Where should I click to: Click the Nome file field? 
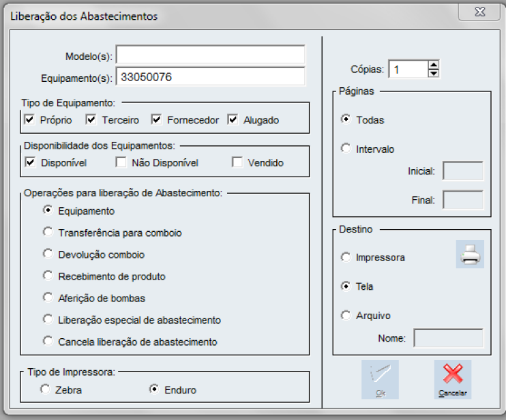(449, 338)
